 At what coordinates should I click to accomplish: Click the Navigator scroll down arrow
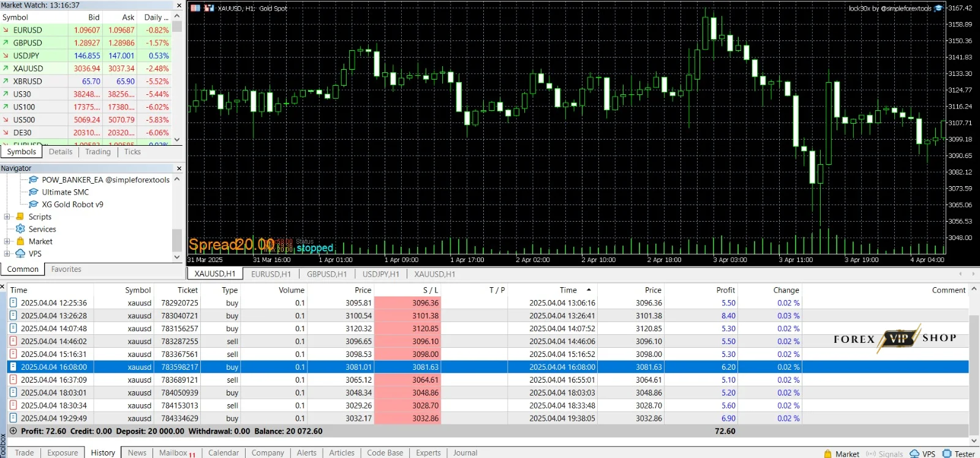click(177, 257)
